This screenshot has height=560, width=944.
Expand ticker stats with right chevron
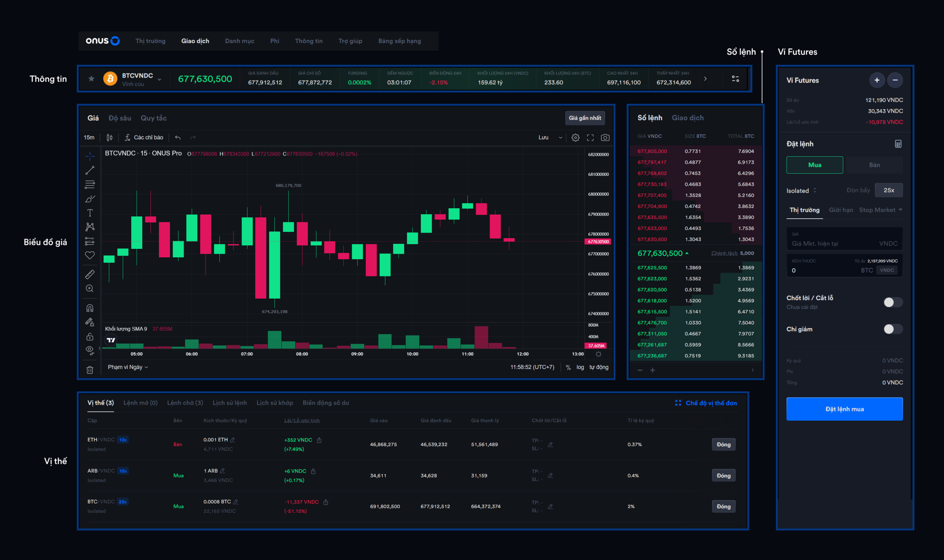coord(705,79)
